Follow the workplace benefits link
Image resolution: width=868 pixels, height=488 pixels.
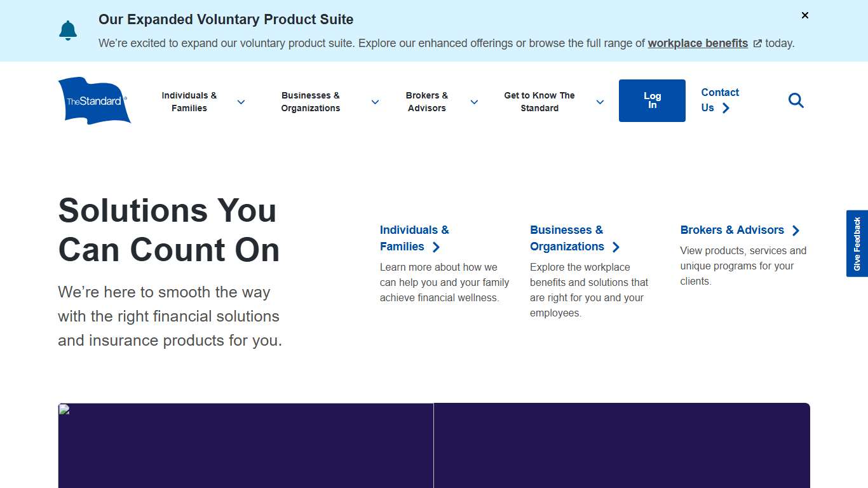tap(697, 43)
